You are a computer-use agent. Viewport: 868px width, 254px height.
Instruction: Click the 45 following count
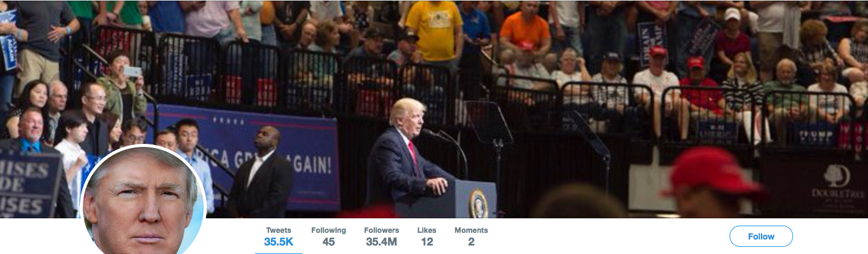click(329, 242)
